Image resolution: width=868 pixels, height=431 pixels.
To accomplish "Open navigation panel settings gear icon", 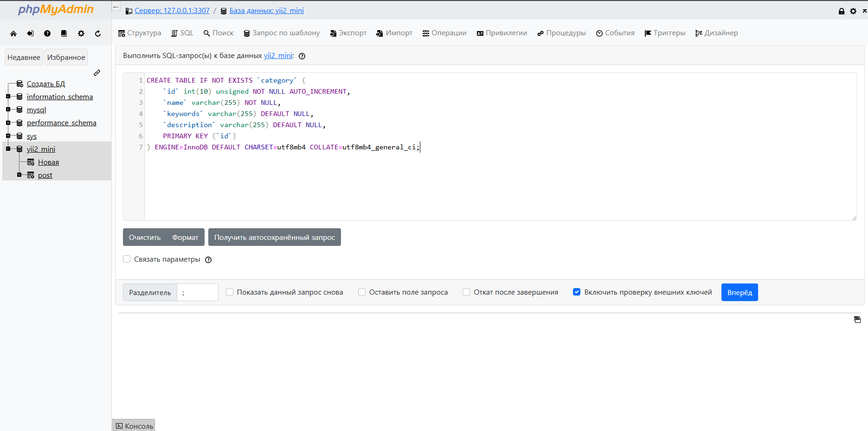I will tap(81, 33).
